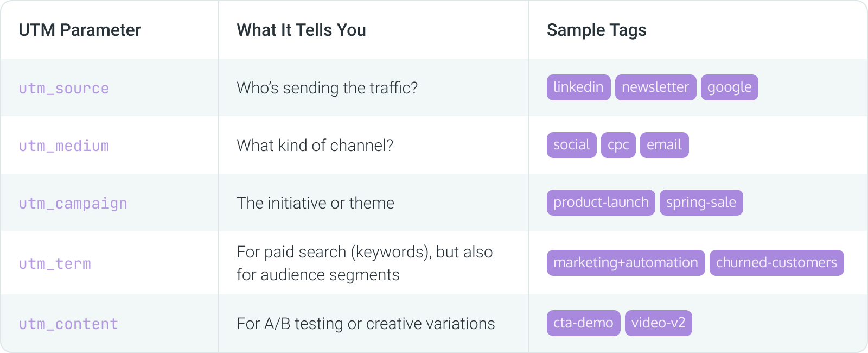Click the UTM Parameter column header
Image resolution: width=868 pixels, height=353 pixels.
pos(80,30)
